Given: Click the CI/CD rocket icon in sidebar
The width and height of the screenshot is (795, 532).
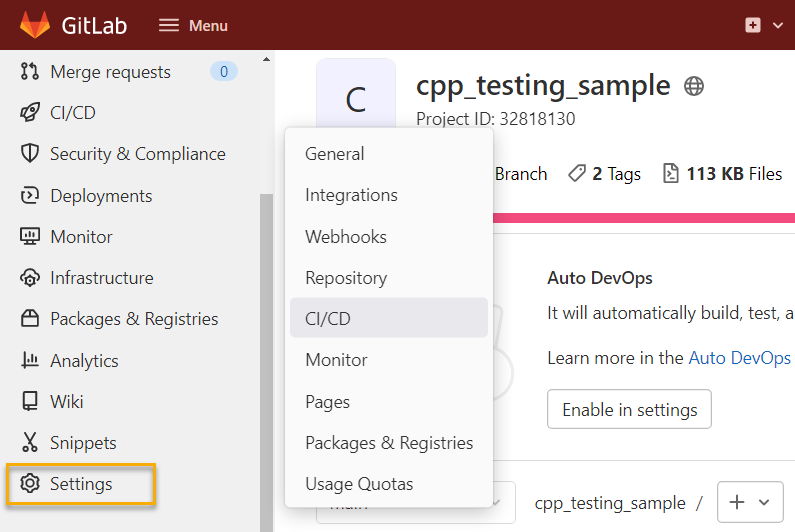Looking at the screenshot, I should tap(30, 113).
